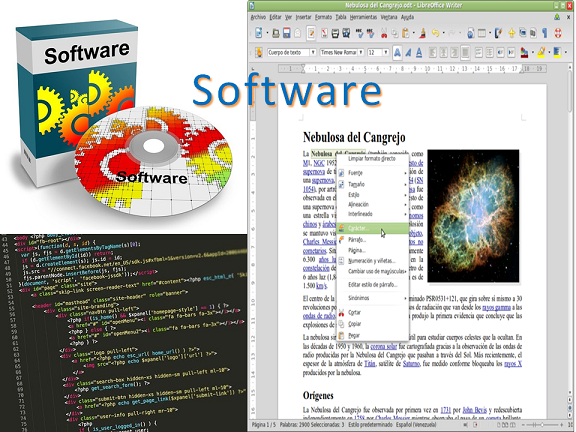Open the Undo history dropdown arrow

(x=443, y=33)
